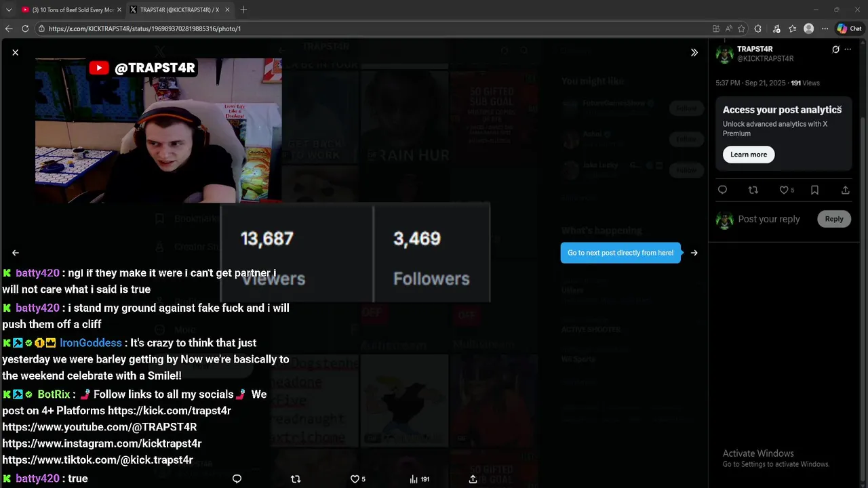Open TRAPST4R profile avatar in side panel
The height and width of the screenshot is (488, 868).
click(x=725, y=54)
